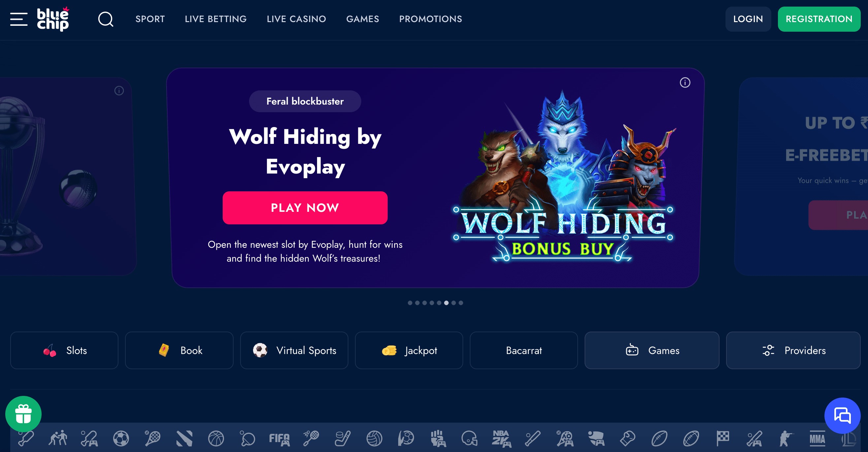Go to the Live Casino menu

pyautogui.click(x=297, y=19)
